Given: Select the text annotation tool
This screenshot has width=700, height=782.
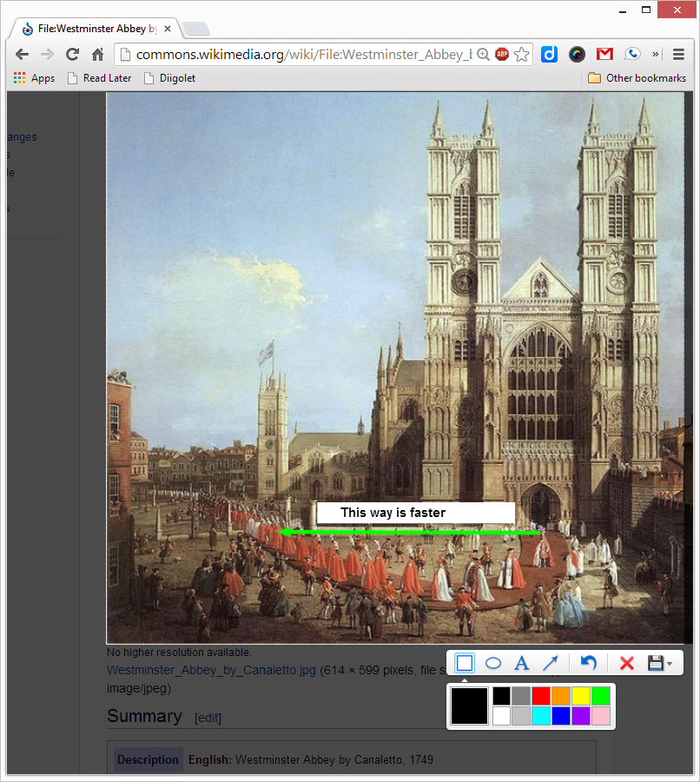Looking at the screenshot, I should point(521,663).
